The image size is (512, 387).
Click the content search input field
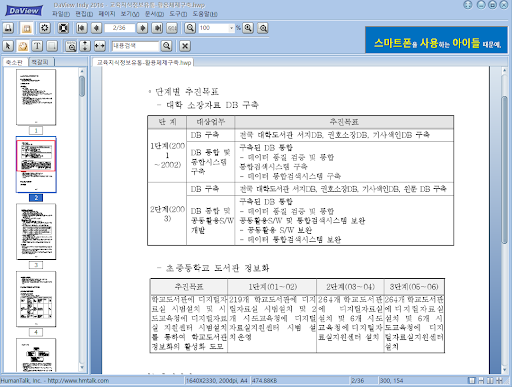click(135, 46)
